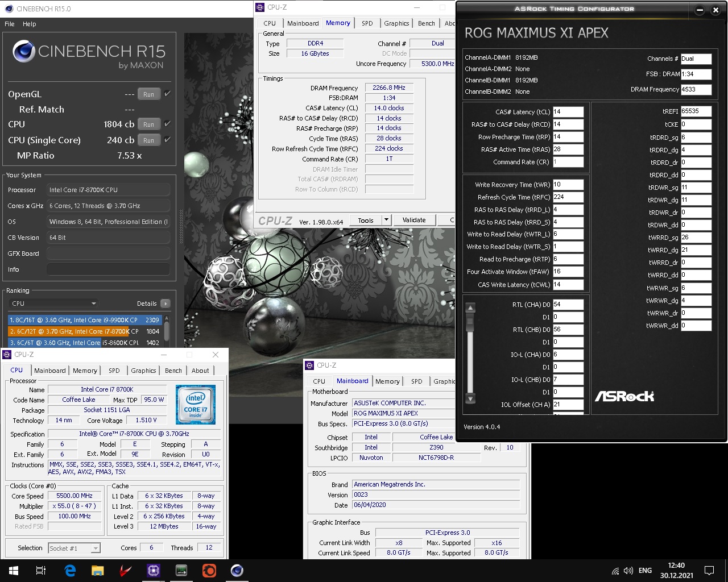Expand the Ranking CPU dropdown
The image size is (728, 582).
click(x=53, y=304)
